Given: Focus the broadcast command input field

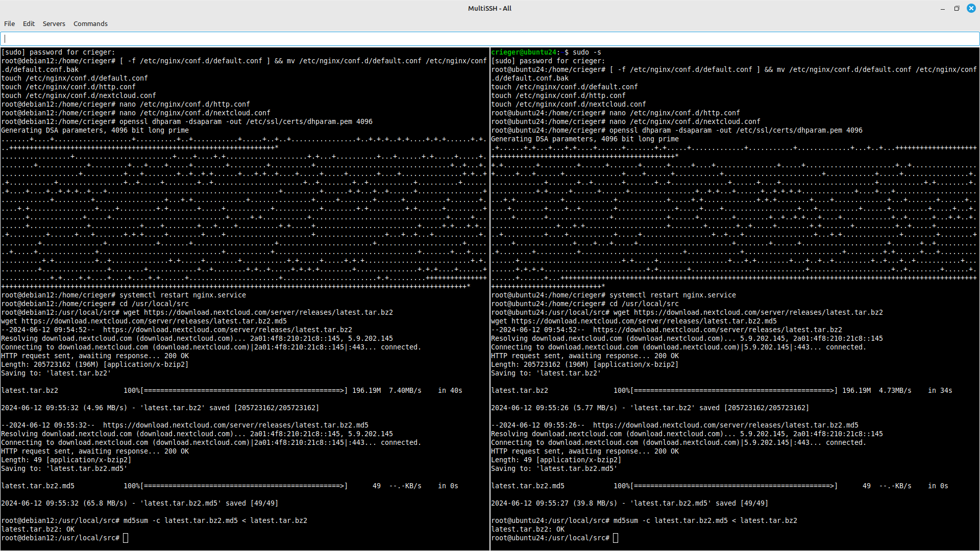Looking at the screenshot, I should [490, 39].
